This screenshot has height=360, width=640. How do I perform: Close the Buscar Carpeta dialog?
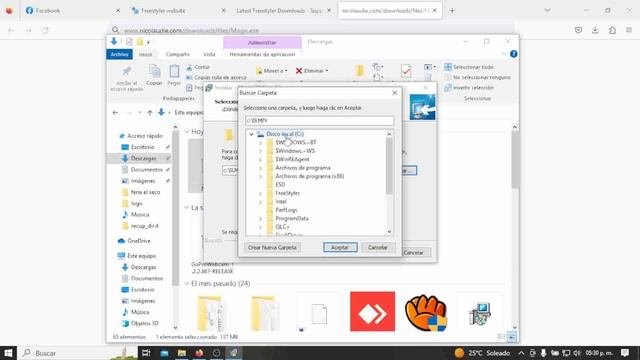(x=395, y=93)
